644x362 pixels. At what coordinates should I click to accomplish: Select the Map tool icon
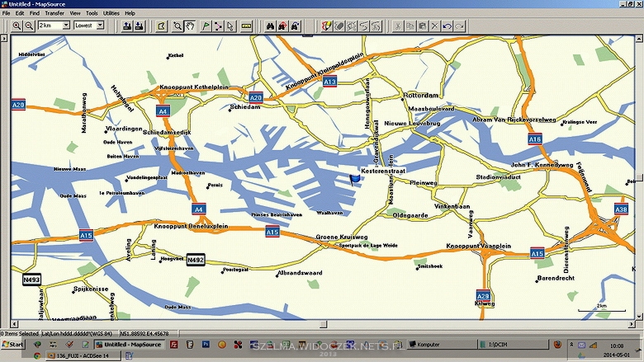(x=161, y=26)
